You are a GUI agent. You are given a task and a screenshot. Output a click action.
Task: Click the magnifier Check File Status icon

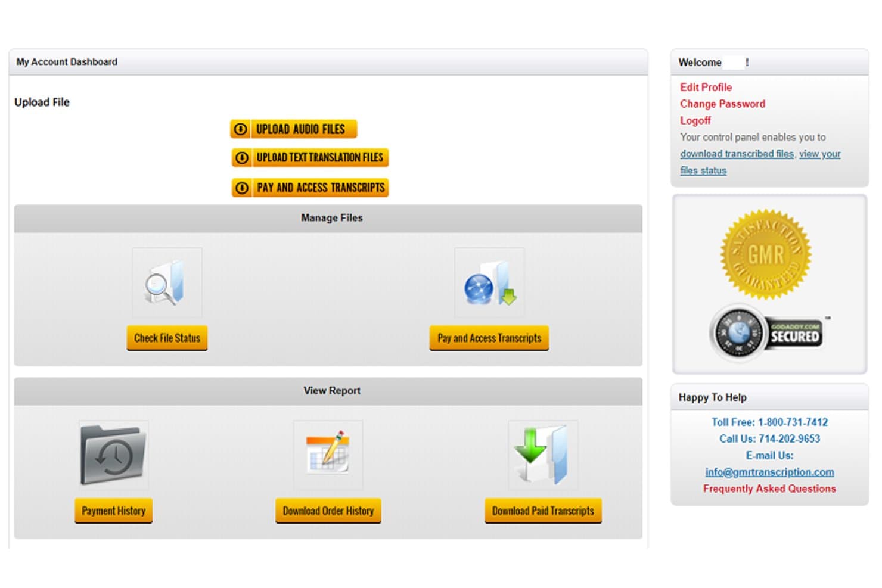[x=167, y=282]
